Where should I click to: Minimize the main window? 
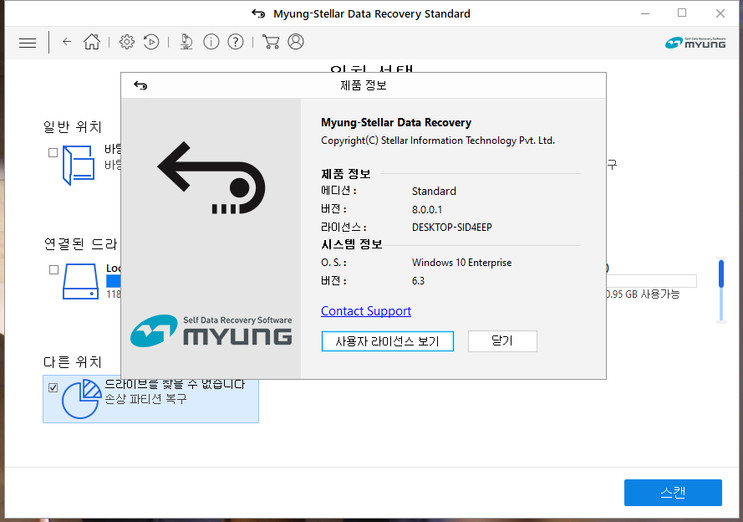(645, 13)
